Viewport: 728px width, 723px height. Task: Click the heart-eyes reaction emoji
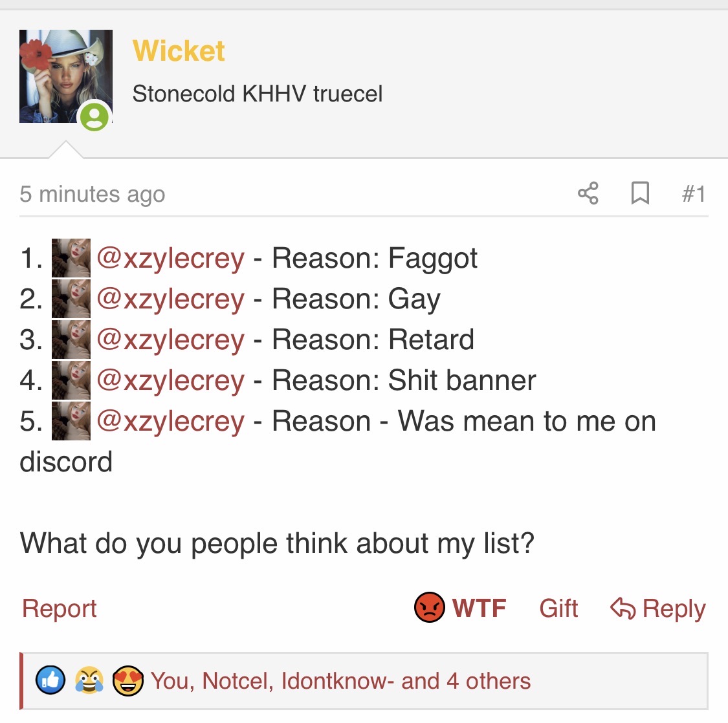pyautogui.click(x=127, y=680)
